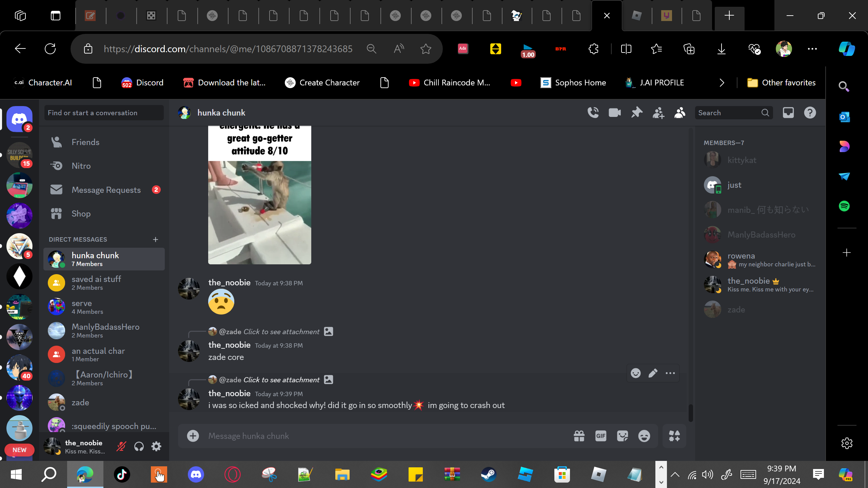Open pinned messages
Screen dimensions: 868x488
636,113
